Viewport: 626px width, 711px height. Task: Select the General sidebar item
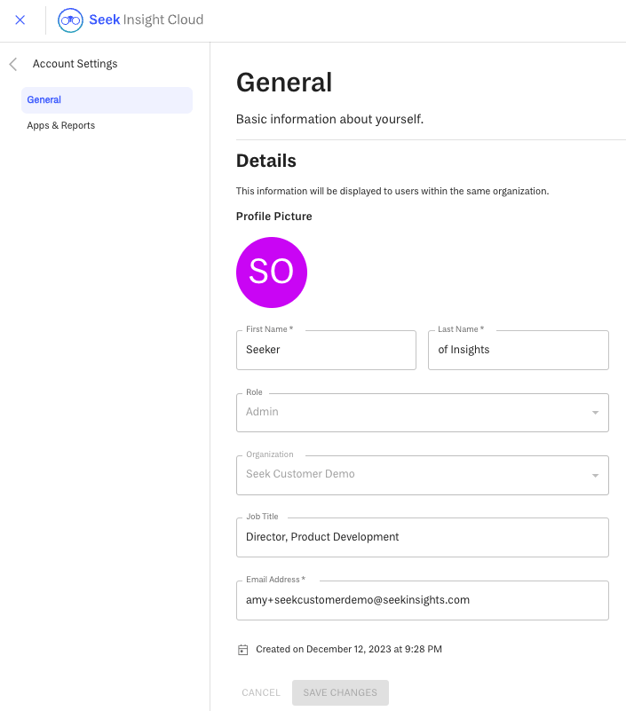click(107, 100)
